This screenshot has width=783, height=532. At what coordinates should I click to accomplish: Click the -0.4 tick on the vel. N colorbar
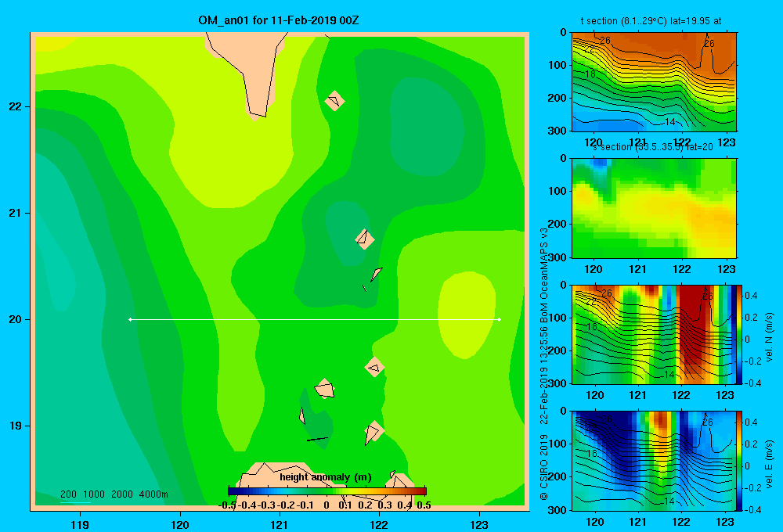click(752, 383)
